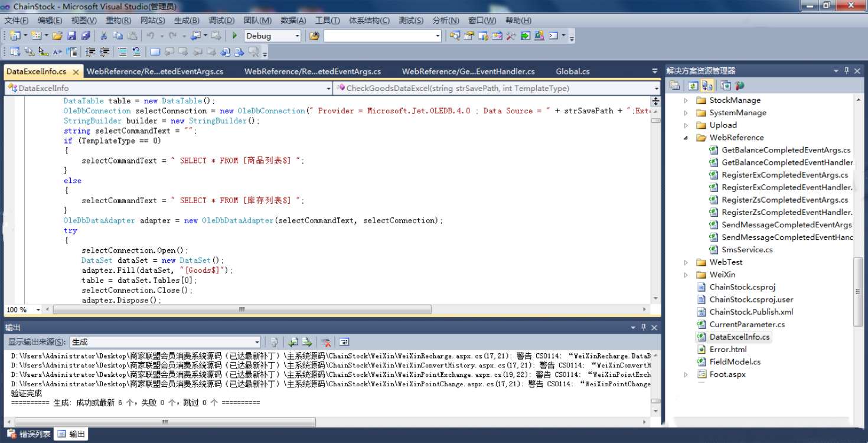Open the Debug configuration dropdown
Screen dimensions: 868x443
pos(297,36)
